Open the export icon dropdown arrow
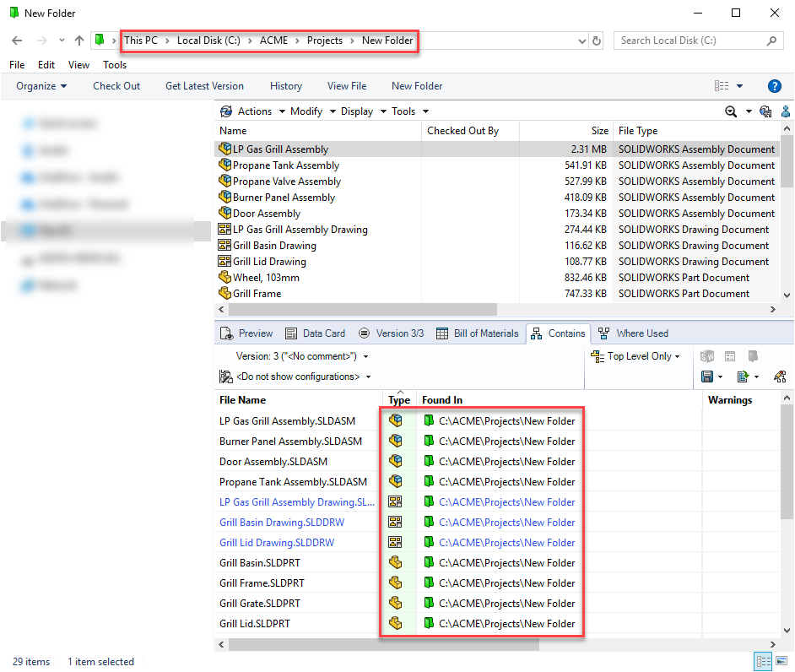 (756, 377)
